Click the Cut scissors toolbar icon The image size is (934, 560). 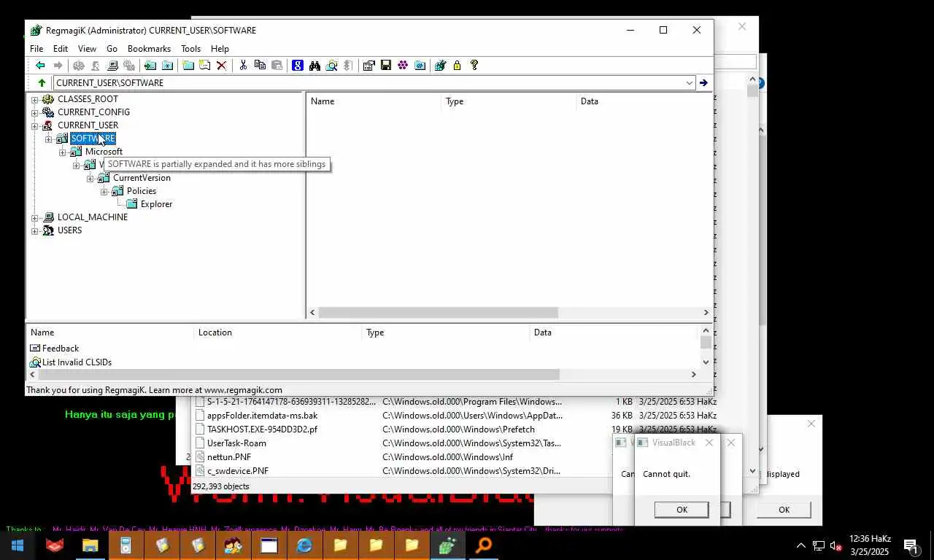click(243, 66)
